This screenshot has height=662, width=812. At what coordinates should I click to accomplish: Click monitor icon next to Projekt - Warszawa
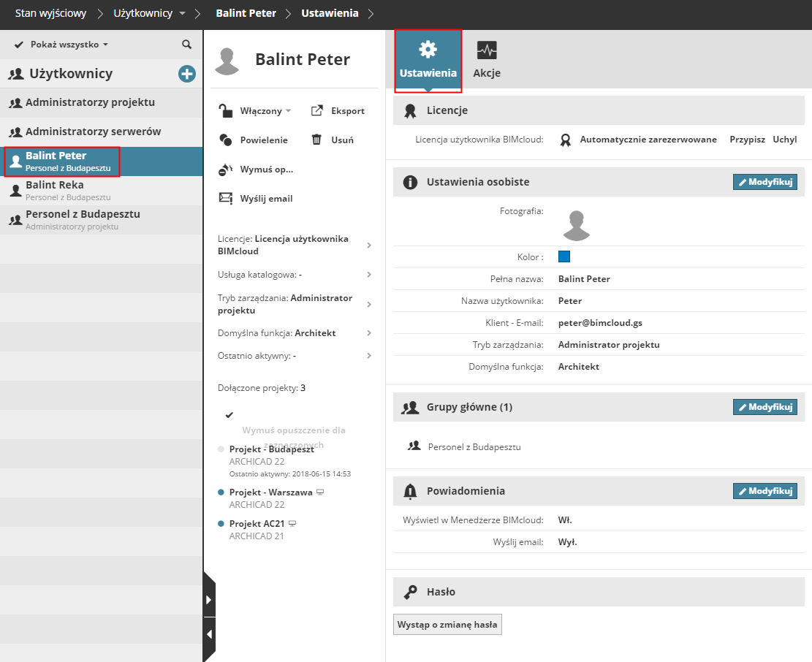pos(320,492)
